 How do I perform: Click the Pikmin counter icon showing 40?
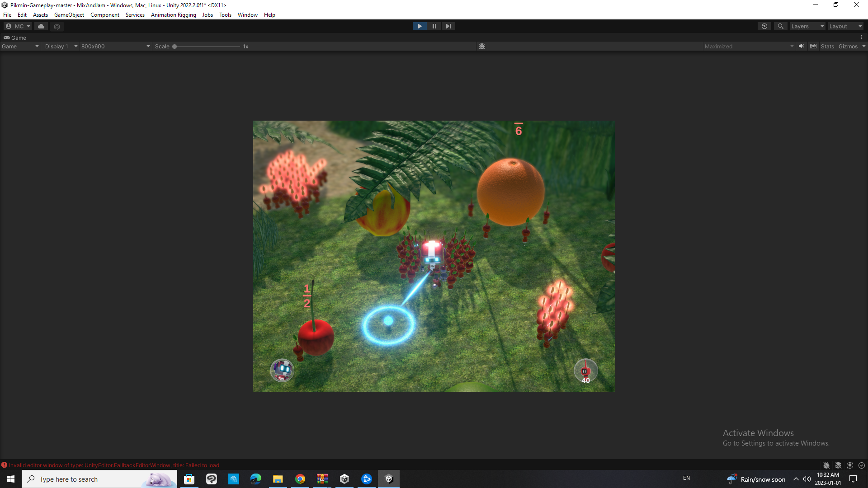click(585, 371)
